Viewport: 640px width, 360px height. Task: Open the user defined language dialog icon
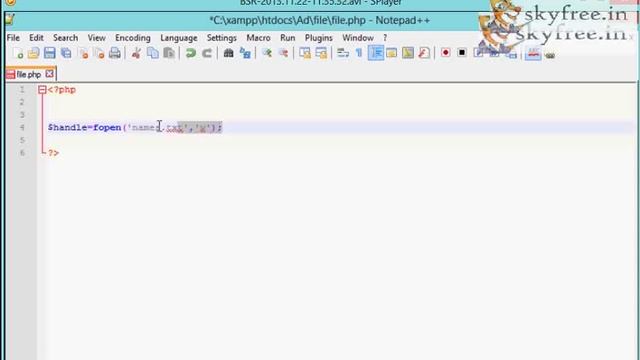pos(391,53)
